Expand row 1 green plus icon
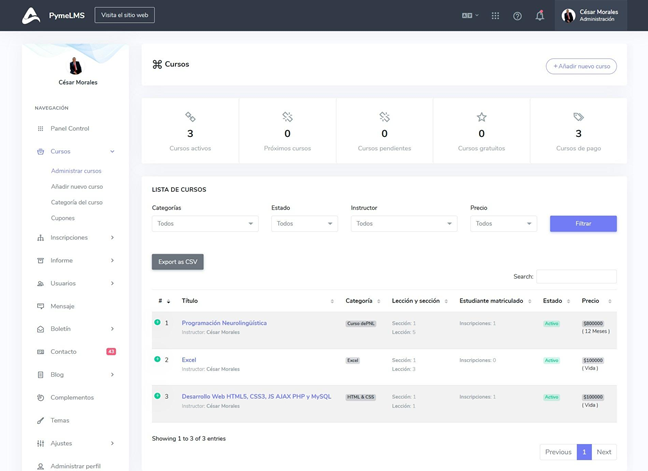Screen dimensions: 648x471 click(157, 322)
